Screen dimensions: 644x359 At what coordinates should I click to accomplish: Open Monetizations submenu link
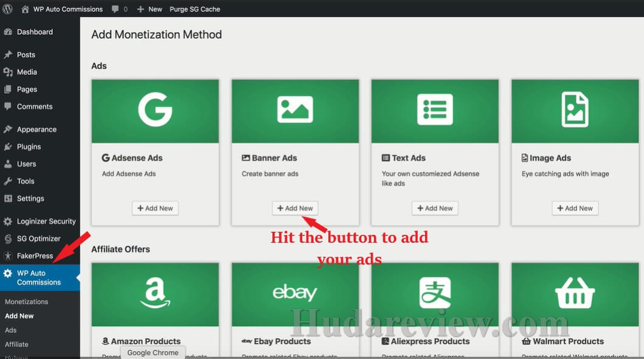coord(26,301)
